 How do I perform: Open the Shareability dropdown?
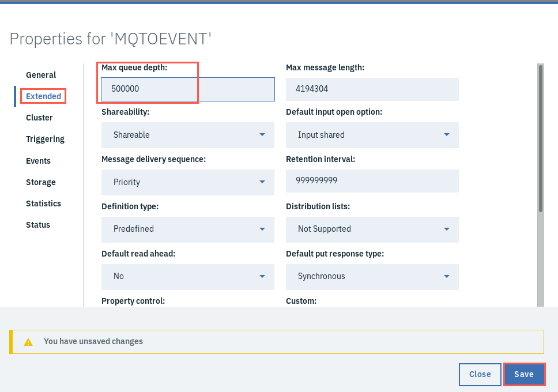[x=187, y=135]
